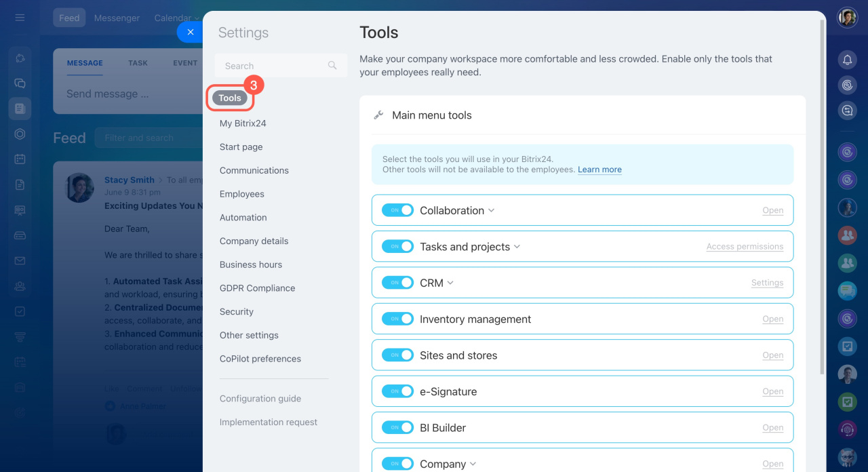Switch to the Messenger top tab
Screen dimensions: 868x472
tap(117, 18)
